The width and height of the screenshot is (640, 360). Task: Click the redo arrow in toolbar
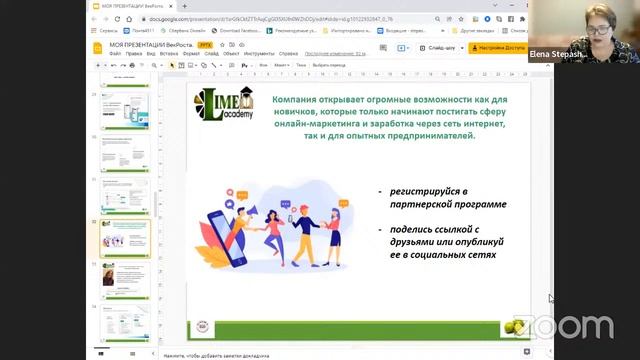pos(123,65)
